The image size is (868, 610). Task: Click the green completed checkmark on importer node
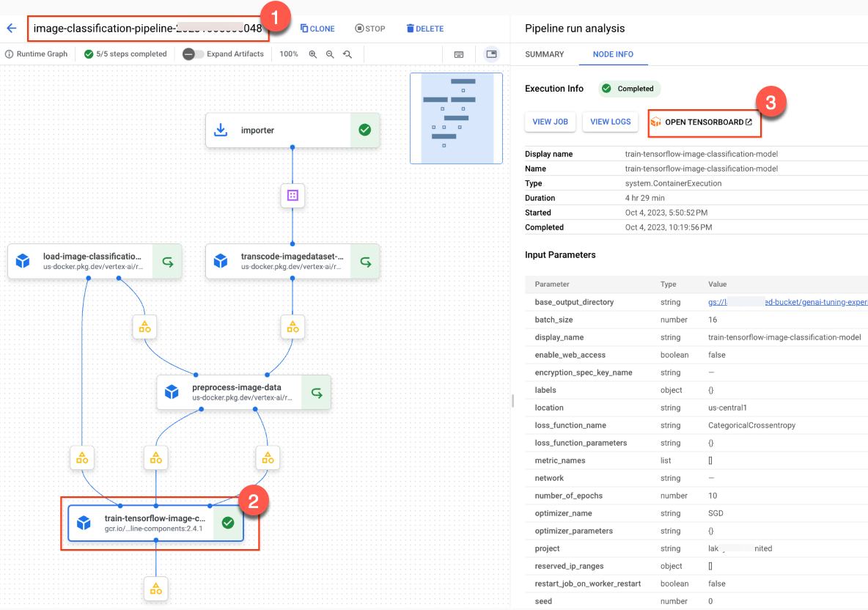364,130
